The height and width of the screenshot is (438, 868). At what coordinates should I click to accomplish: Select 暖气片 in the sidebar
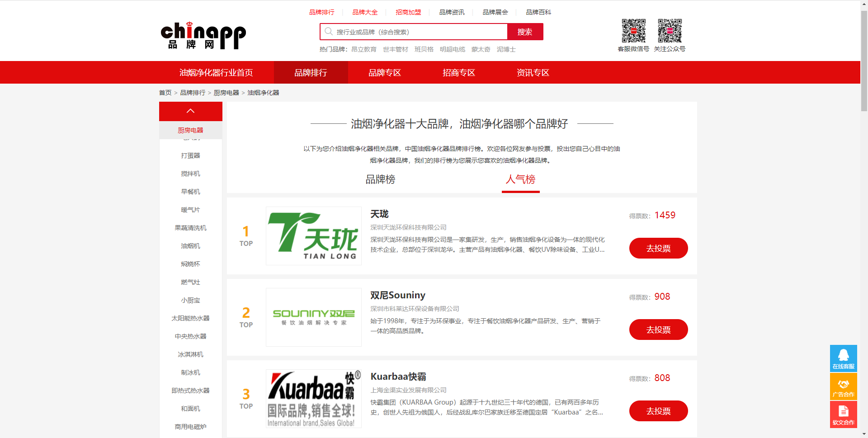190,210
